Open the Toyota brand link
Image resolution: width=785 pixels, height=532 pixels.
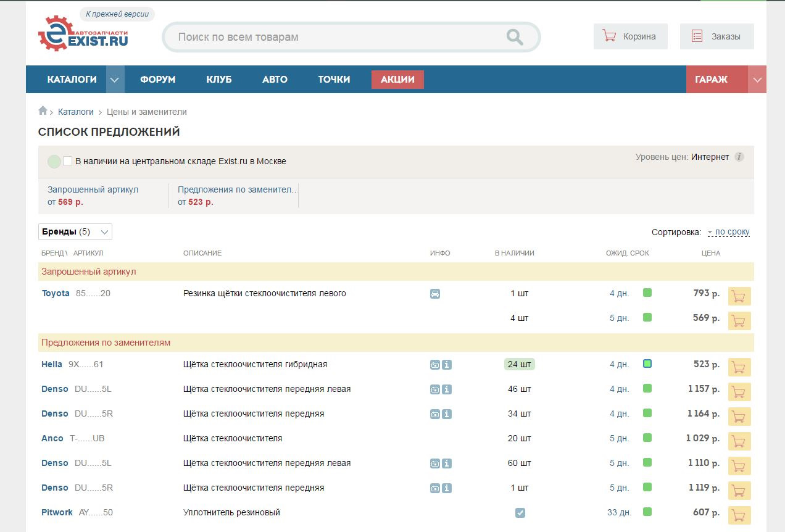click(x=56, y=293)
